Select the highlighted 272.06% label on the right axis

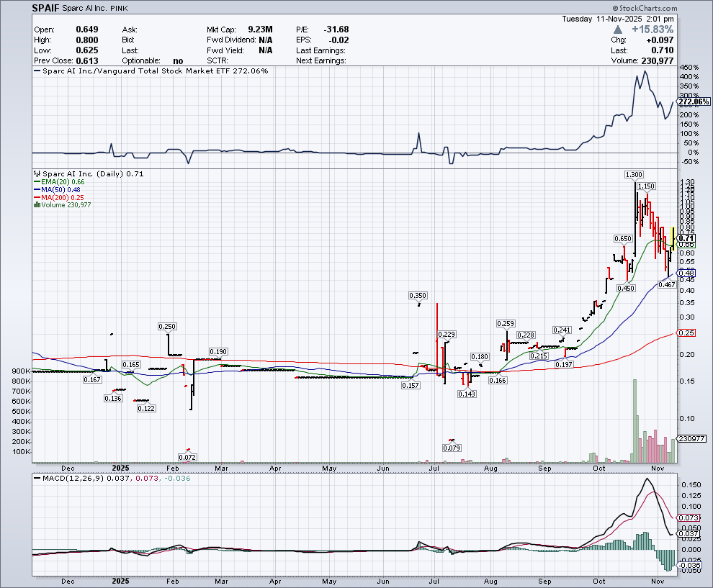[x=695, y=102]
